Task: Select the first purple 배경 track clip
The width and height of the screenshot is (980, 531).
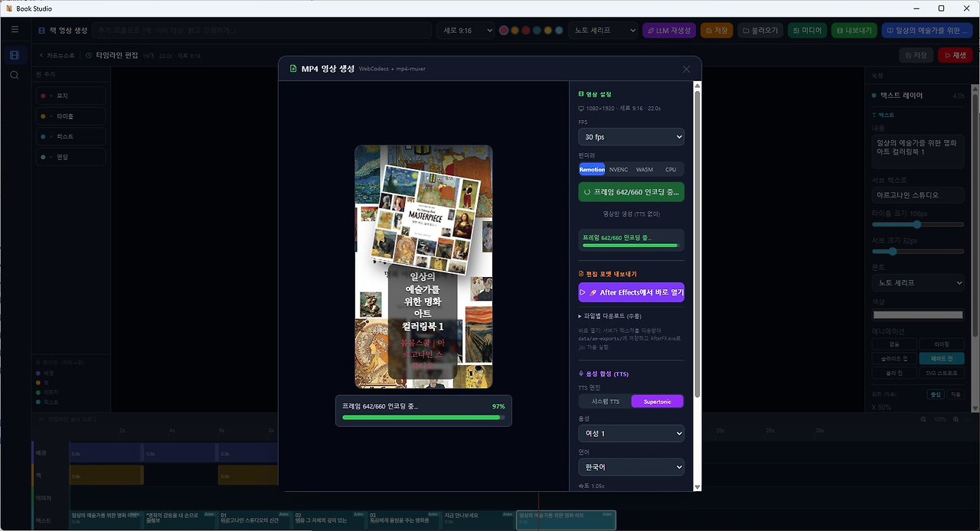Action: [x=106, y=453]
